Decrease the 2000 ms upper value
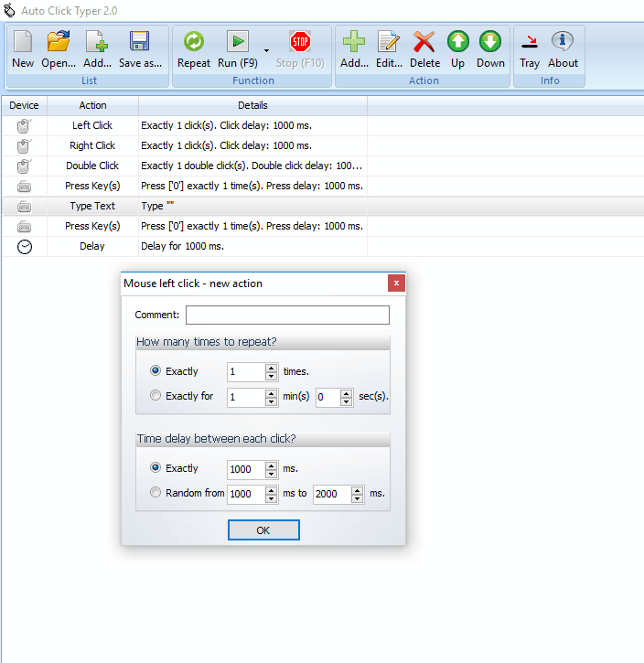 pyautogui.click(x=358, y=498)
